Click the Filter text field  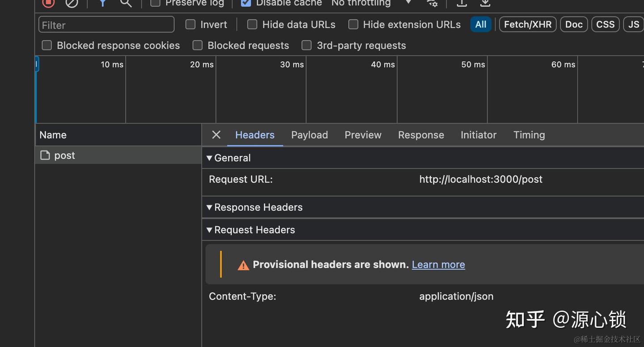tap(106, 25)
